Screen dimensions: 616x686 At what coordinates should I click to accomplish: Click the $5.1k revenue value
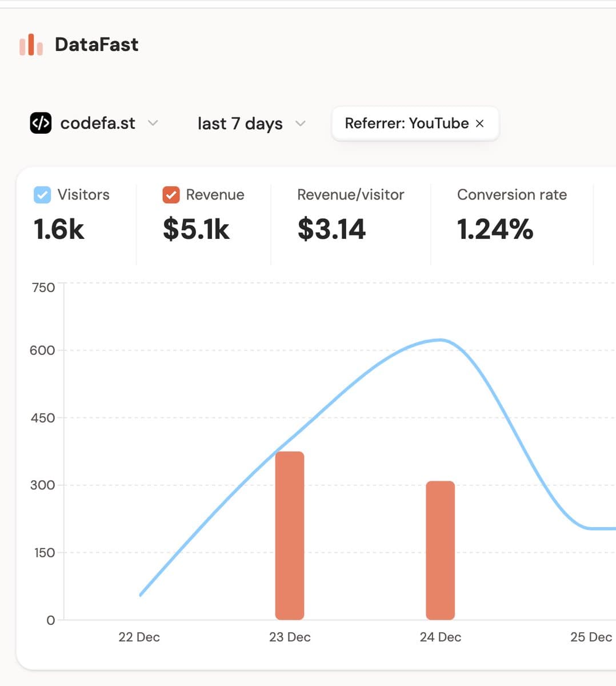[x=196, y=229]
